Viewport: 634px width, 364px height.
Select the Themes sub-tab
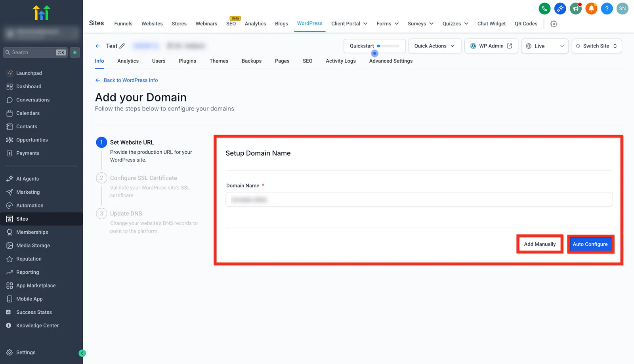(x=219, y=61)
